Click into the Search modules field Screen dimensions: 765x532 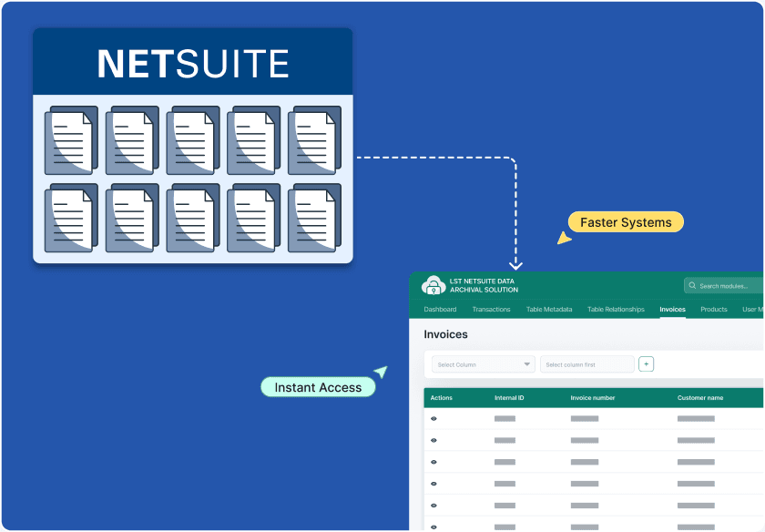click(724, 286)
